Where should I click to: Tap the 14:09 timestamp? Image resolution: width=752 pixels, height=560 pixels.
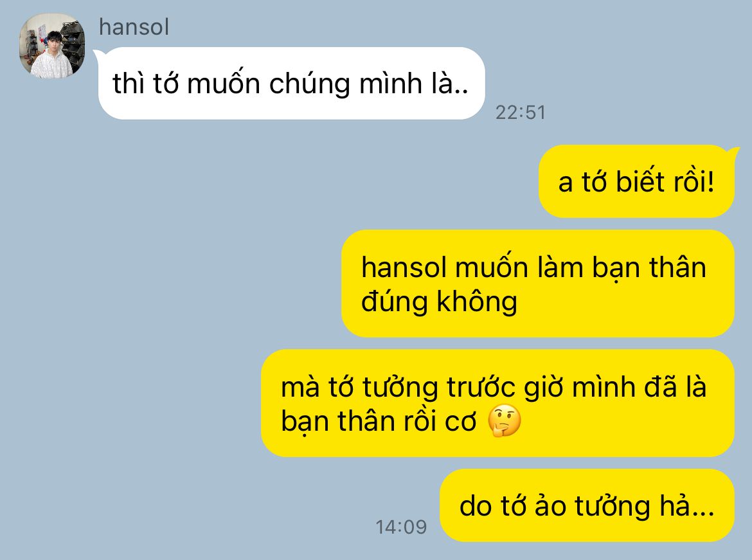[401, 527]
